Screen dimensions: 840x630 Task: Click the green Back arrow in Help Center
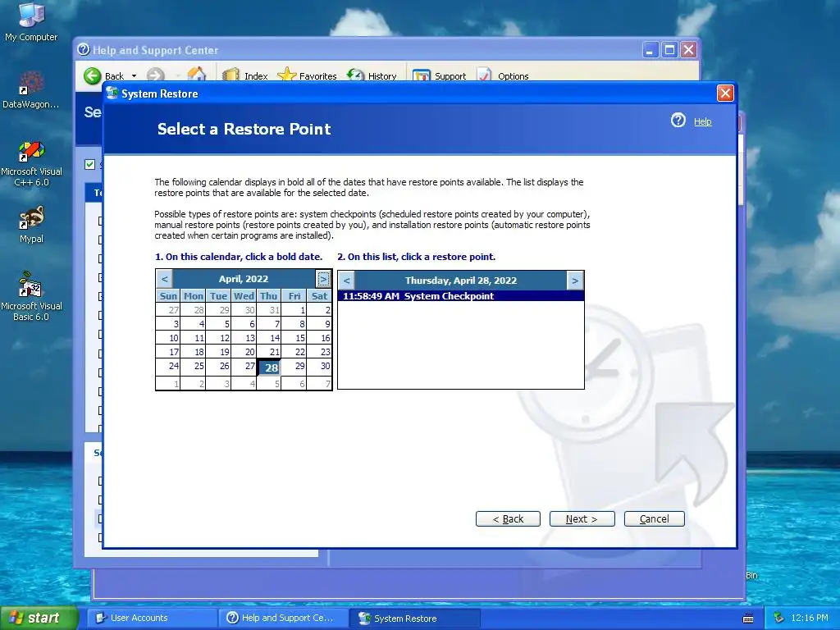pos(93,75)
